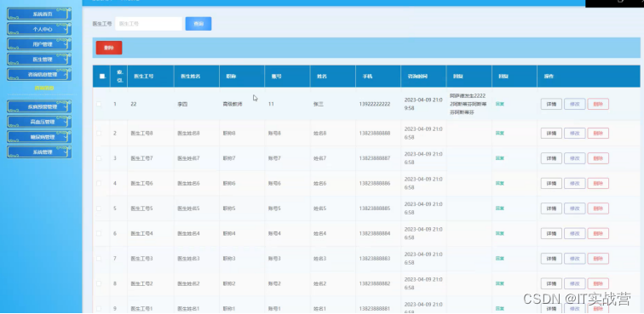
Task: Click green 回复 link in row 医生工号7
Action: tap(499, 158)
